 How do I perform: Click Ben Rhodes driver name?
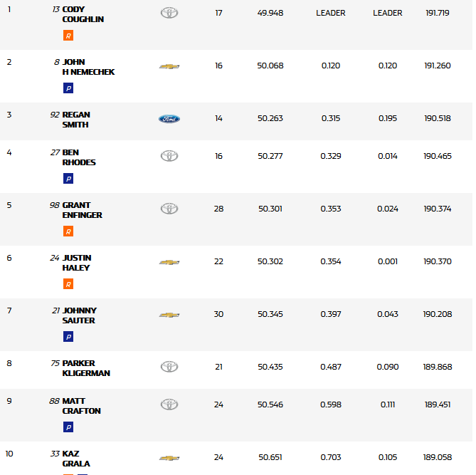point(78,157)
